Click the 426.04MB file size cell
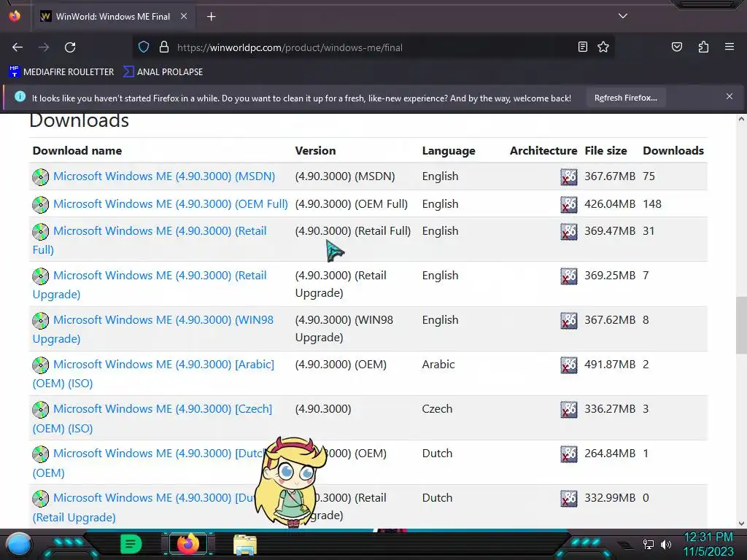The height and width of the screenshot is (560, 747). pos(610,204)
